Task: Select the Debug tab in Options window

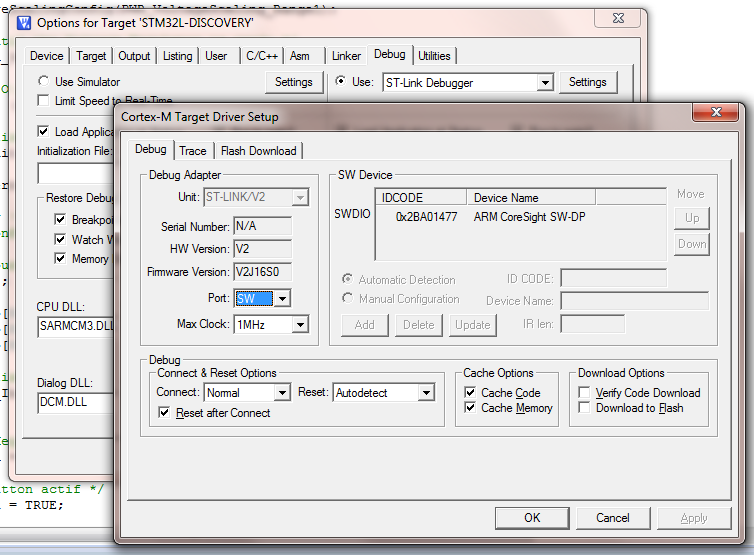Action: 390,54
